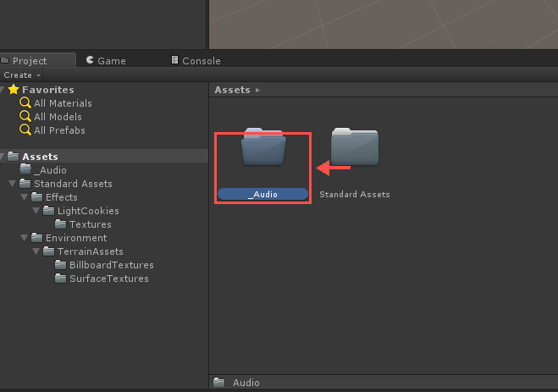Click the All Models search icon

pos(25,116)
